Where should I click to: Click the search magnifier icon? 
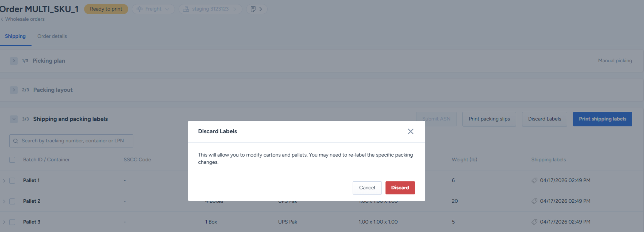[16, 141]
